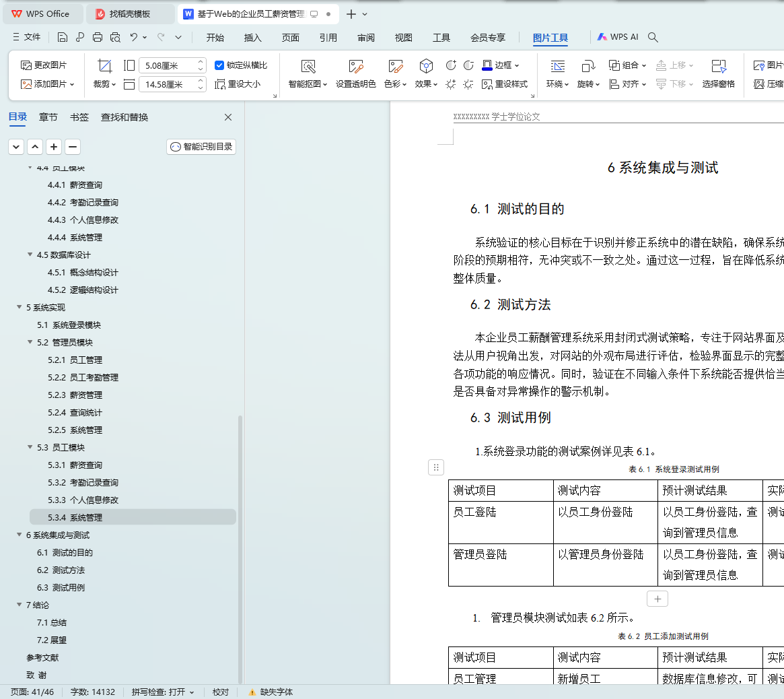Click the Change Picture (更改图片) button
The width and height of the screenshot is (784, 699).
tap(44, 65)
